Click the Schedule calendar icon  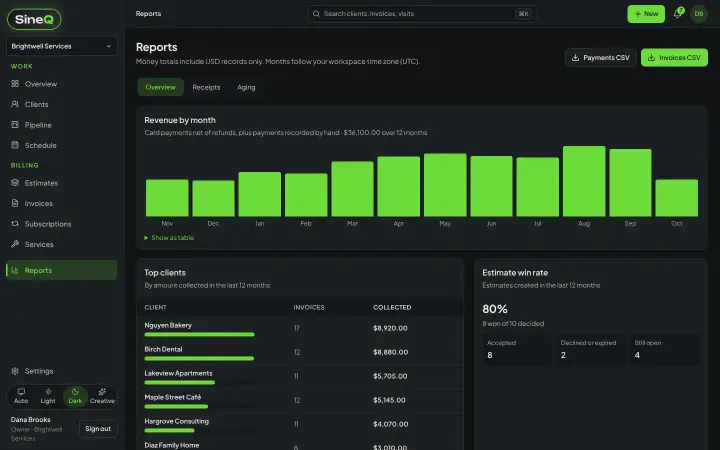click(15, 145)
